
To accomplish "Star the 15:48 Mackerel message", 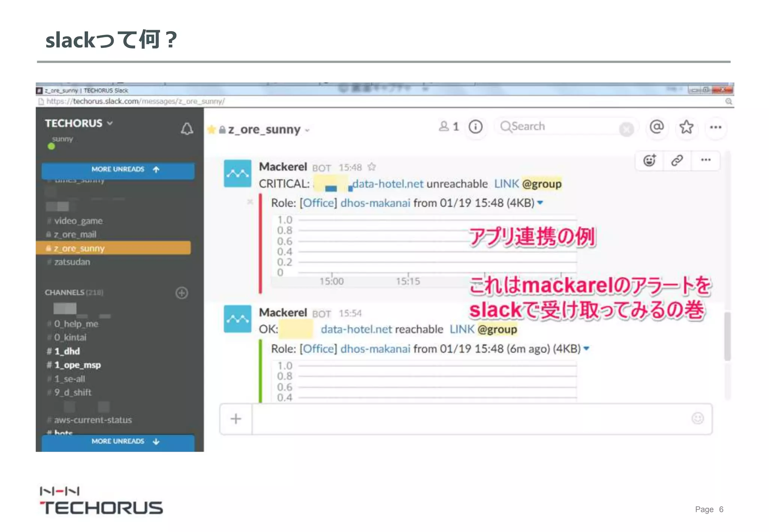I will [x=372, y=167].
